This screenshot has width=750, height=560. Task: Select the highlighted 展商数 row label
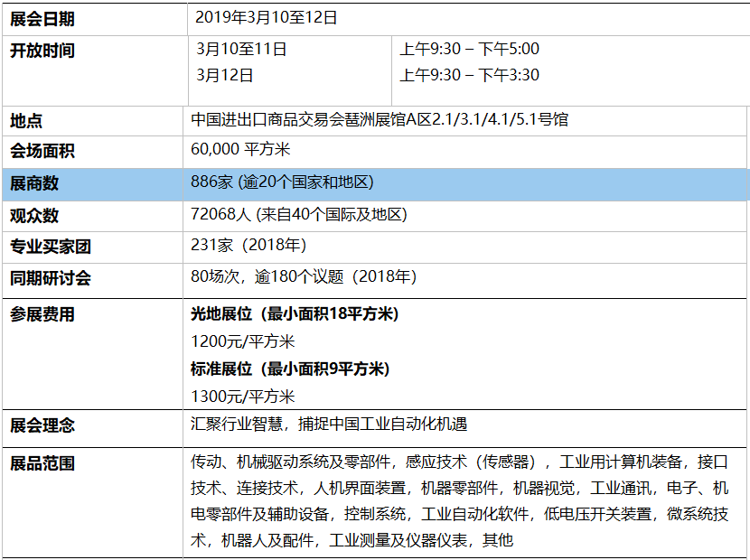pos(34,183)
